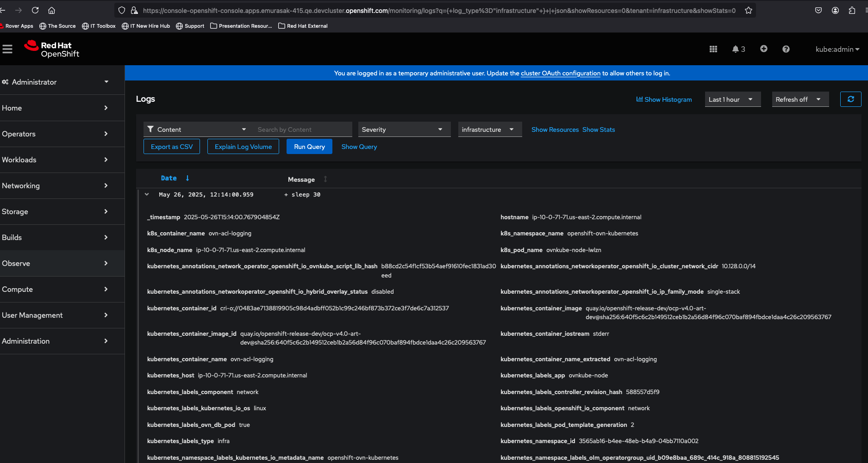This screenshot has height=463, width=868.
Task: Expand the Networking navigation section
Action: pyautogui.click(x=62, y=185)
